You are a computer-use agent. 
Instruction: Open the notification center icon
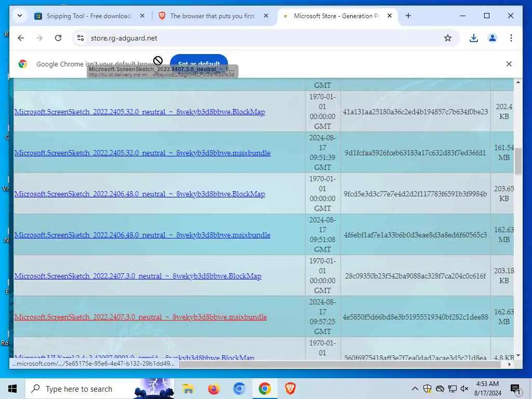point(515,389)
